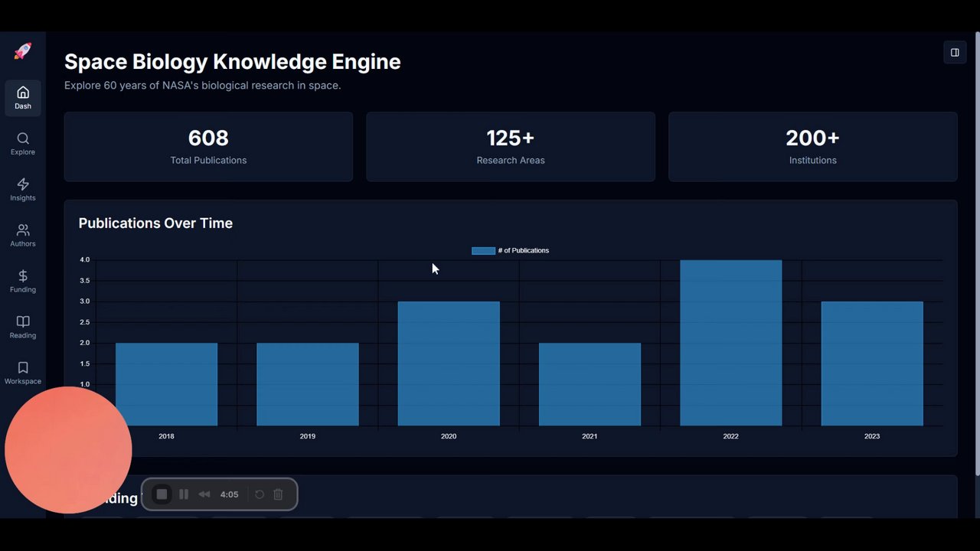Click the 200+ Institutions card
This screenshot has width=980, height=551.
(813, 147)
